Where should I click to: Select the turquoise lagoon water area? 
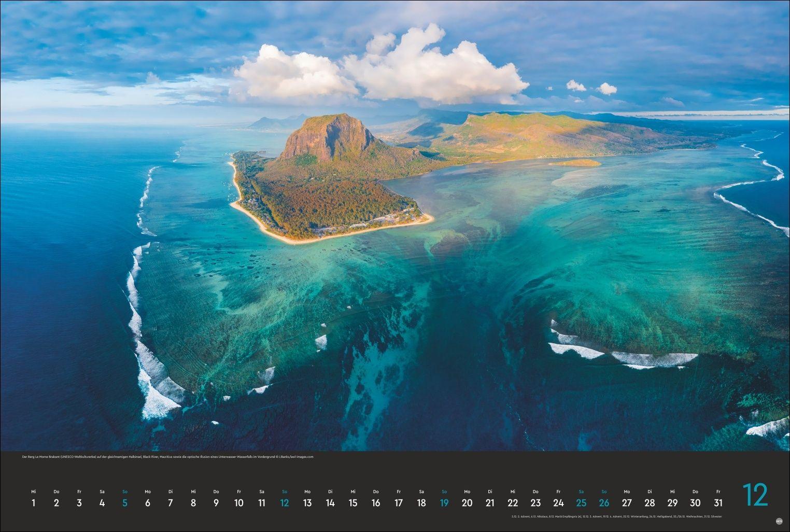(x=622, y=233)
